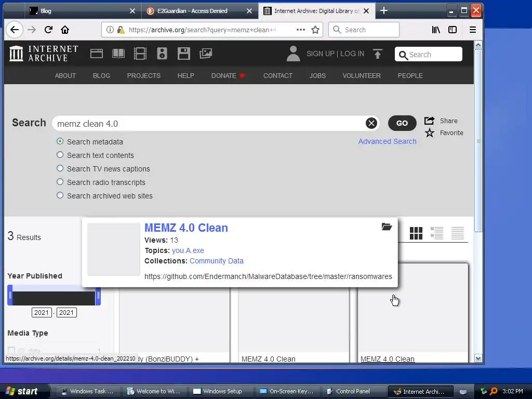The image size is (532, 399).
Task: Click the Internet Archive logo
Action: (x=44, y=54)
